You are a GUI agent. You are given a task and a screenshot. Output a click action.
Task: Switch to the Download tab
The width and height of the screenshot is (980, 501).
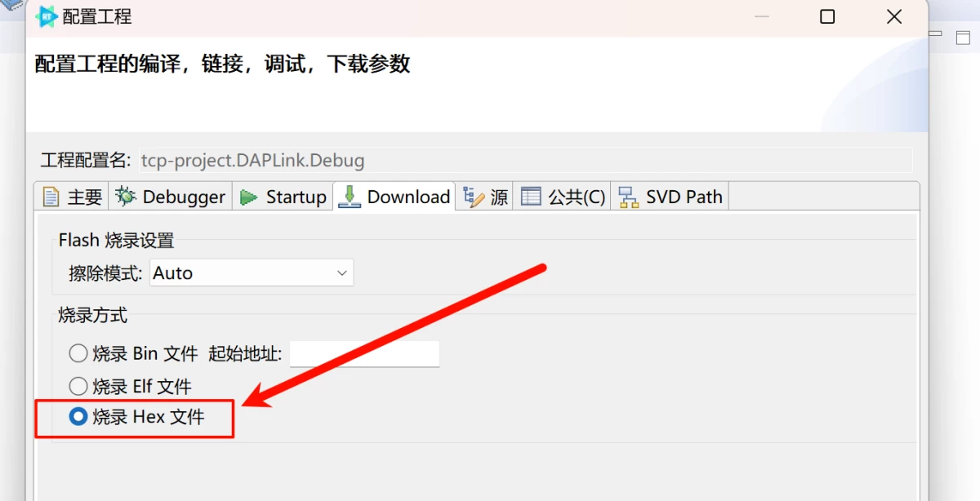point(394,197)
